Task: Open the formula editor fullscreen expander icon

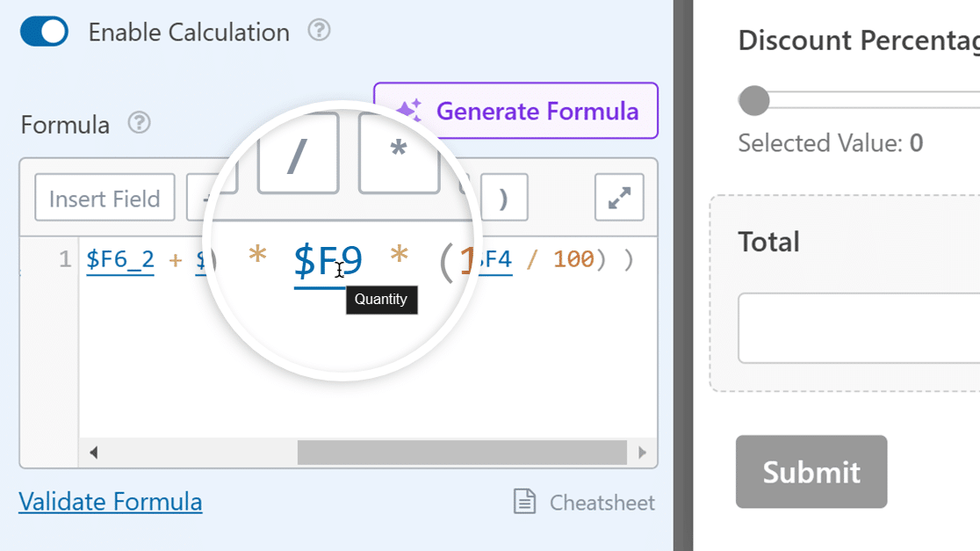Action: [619, 198]
